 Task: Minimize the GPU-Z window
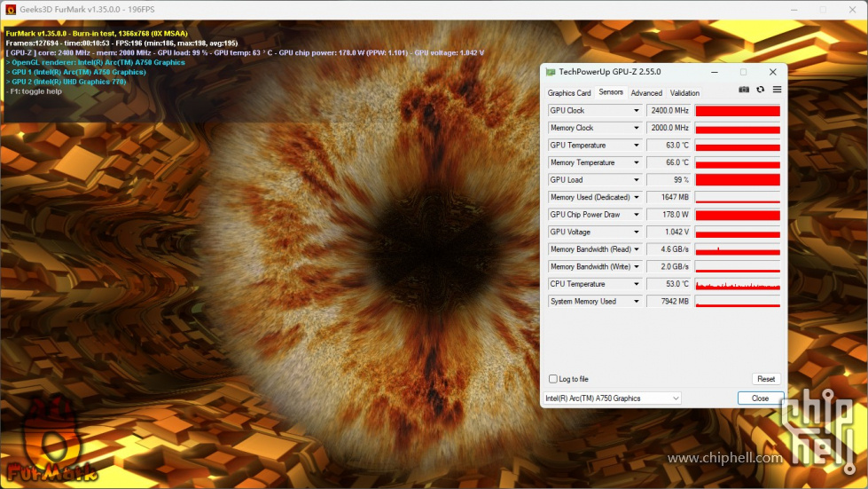(715, 72)
